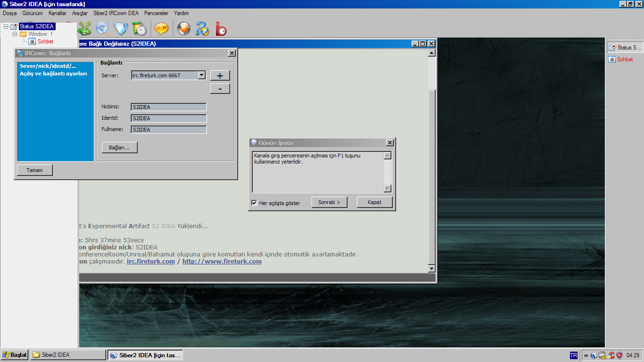Viewport: 644px width, 362px height.
Task: Open the blue question mark help icon
Action: (202, 29)
